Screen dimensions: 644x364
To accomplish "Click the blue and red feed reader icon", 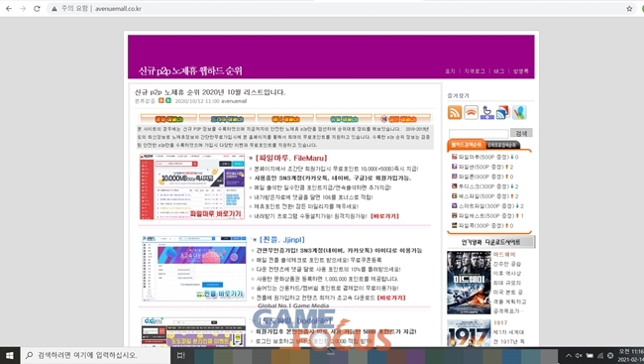I will [503, 112].
